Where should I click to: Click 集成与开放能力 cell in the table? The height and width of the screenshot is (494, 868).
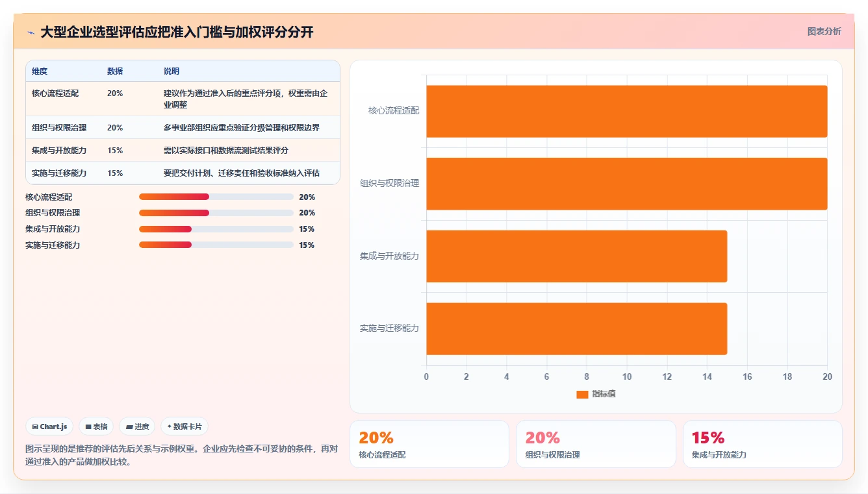click(59, 151)
